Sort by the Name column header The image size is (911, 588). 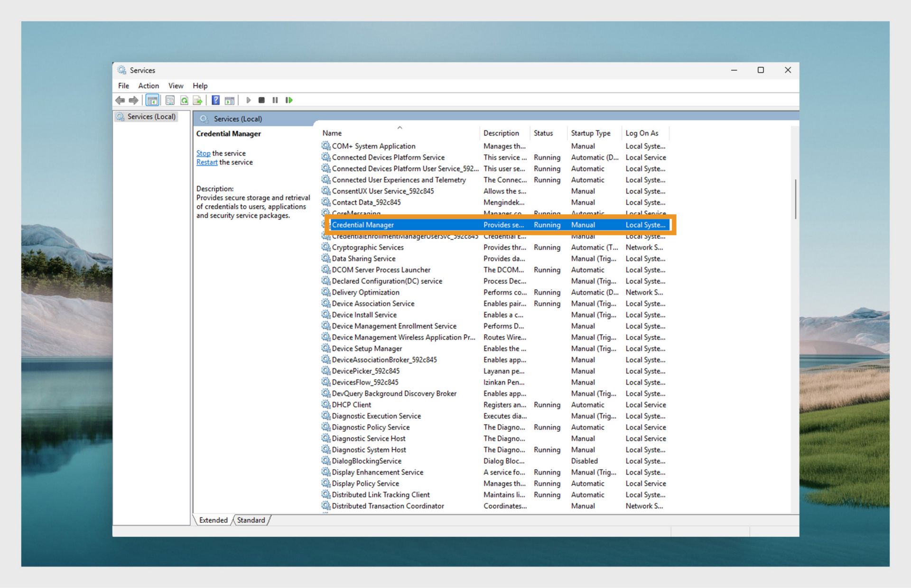[x=332, y=133]
